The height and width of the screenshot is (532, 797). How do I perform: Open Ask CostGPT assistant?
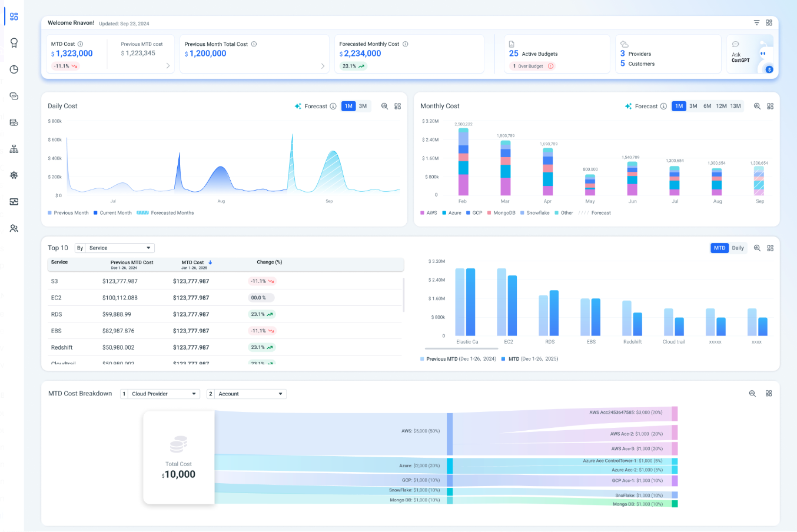[x=750, y=54]
